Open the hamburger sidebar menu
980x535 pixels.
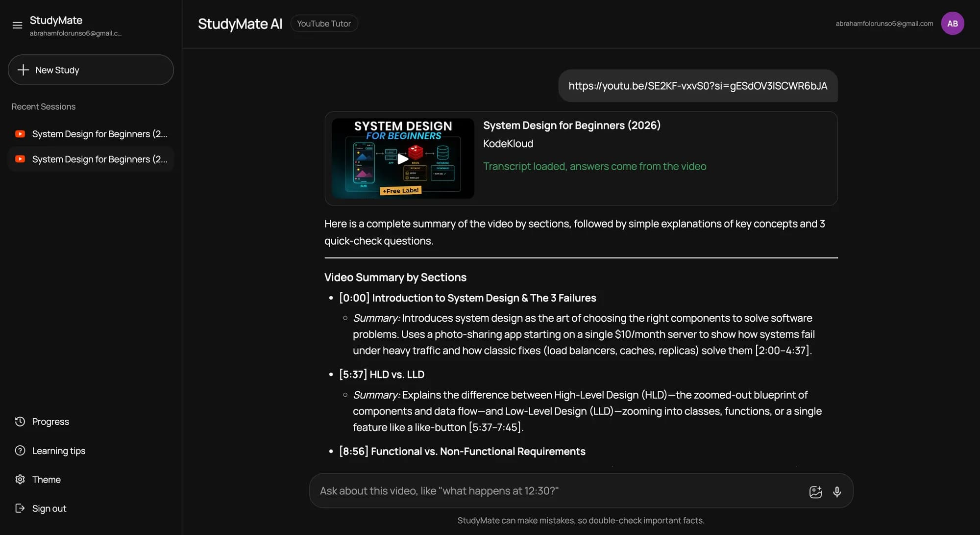(x=17, y=25)
